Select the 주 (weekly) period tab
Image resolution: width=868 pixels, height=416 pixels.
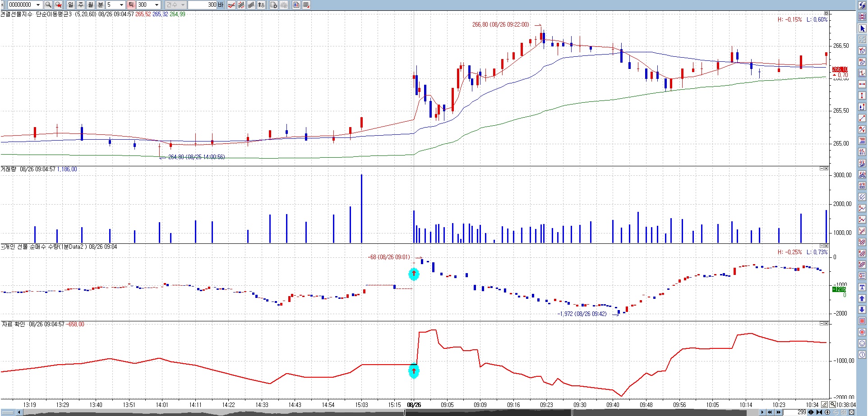pyautogui.click(x=81, y=5)
